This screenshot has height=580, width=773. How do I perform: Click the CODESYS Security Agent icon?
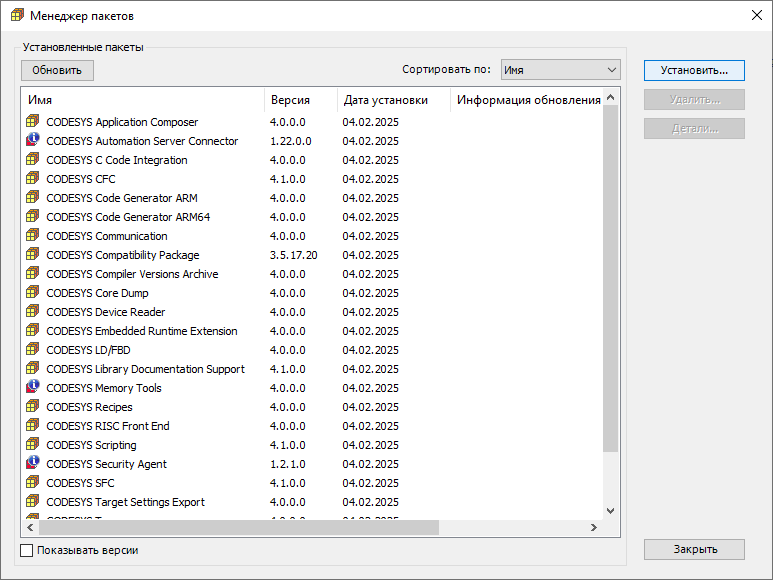click(x=33, y=464)
